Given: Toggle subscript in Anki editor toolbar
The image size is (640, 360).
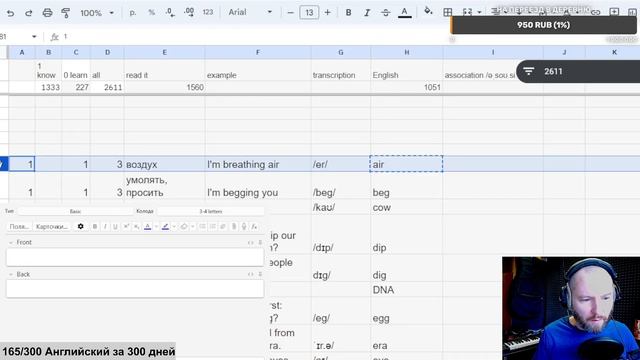Looking at the screenshot, I should point(136,227).
